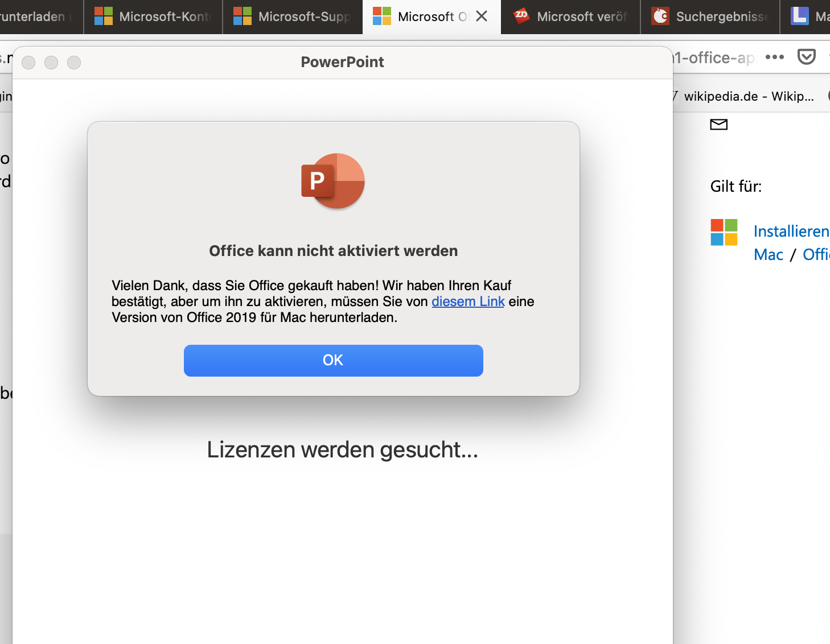830x644 pixels.
Task: Click the Microsoft logo beside Installieren link
Action: pos(724,232)
